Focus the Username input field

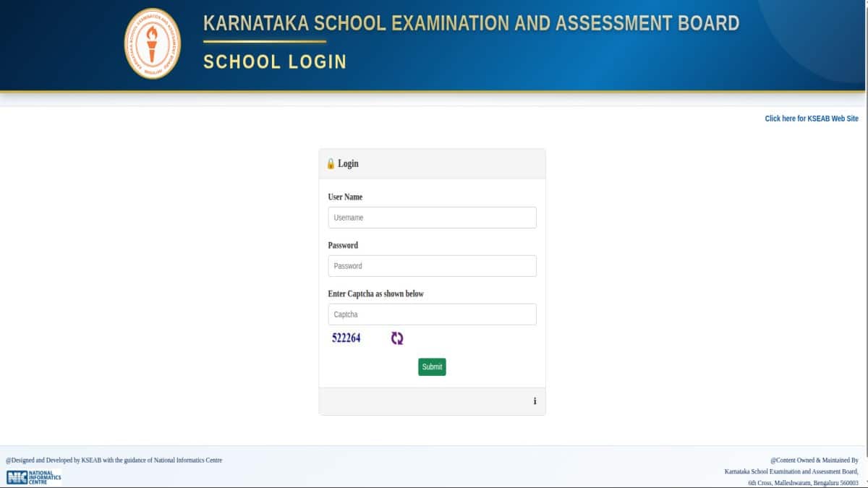pyautogui.click(x=432, y=218)
